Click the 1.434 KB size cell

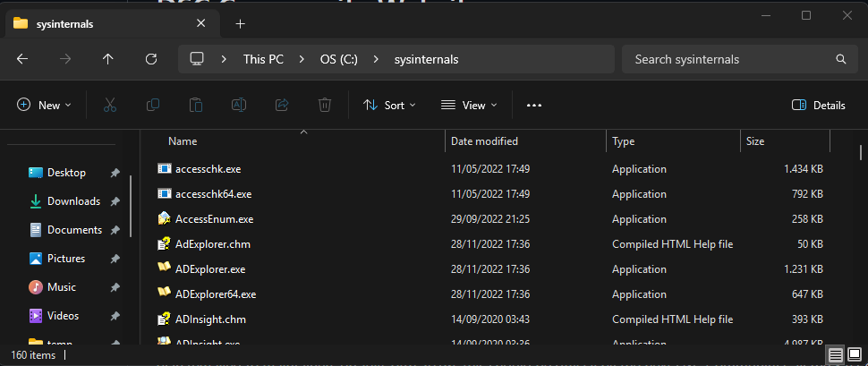804,169
